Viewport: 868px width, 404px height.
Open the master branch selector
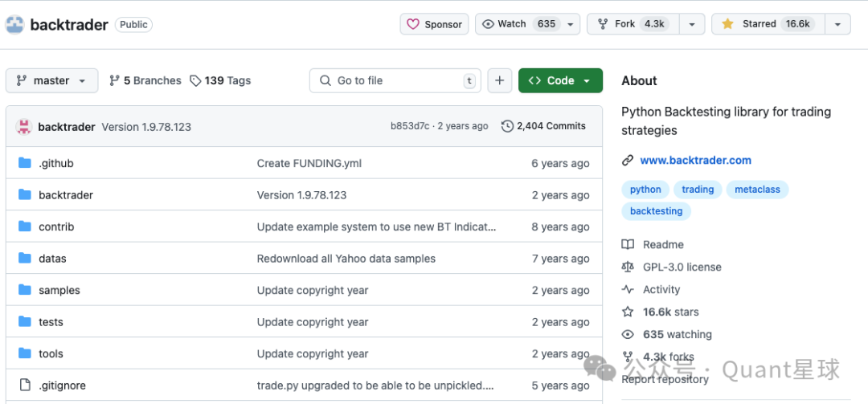click(x=52, y=81)
